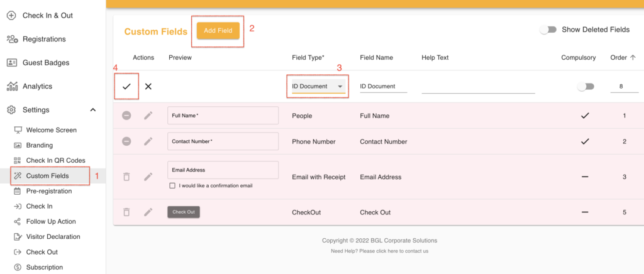Sort by the Order column arrow
This screenshot has width=644, height=274.
tap(633, 57)
